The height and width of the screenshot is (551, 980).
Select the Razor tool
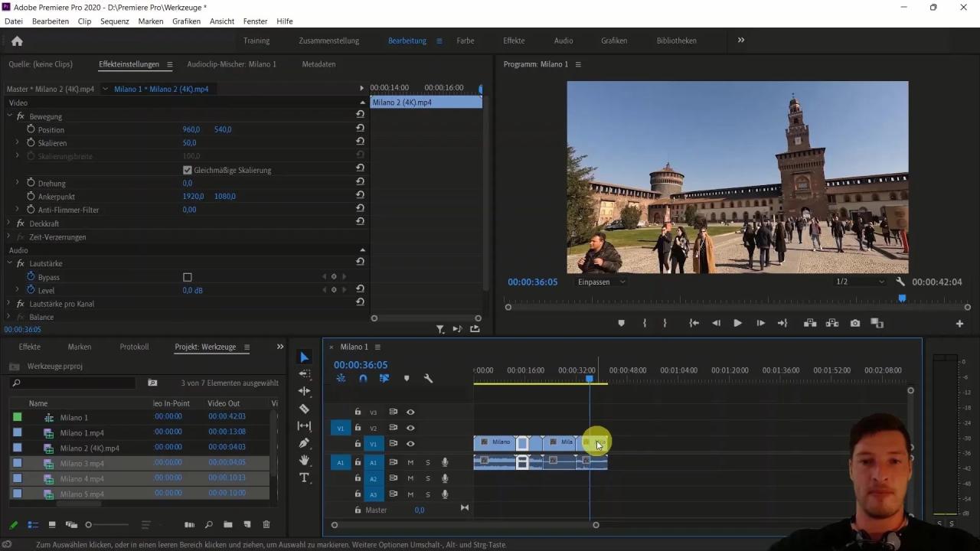pyautogui.click(x=304, y=408)
